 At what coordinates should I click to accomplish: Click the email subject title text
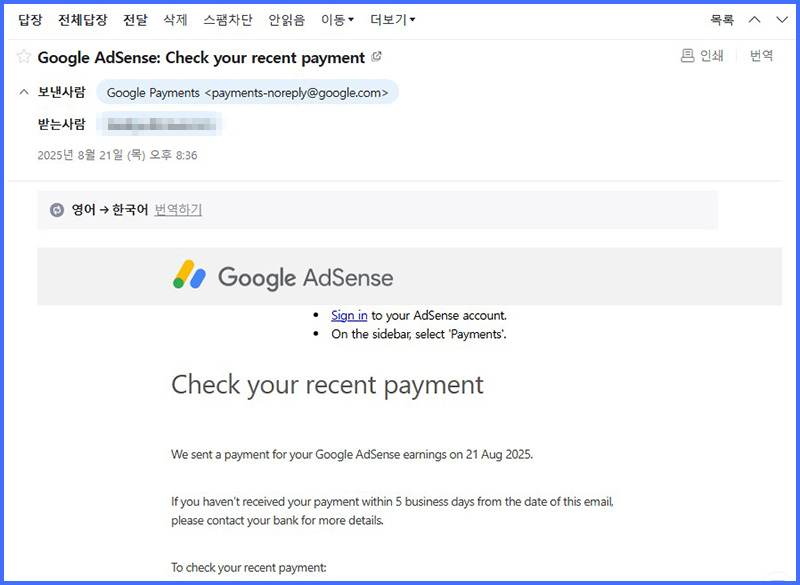click(201, 58)
